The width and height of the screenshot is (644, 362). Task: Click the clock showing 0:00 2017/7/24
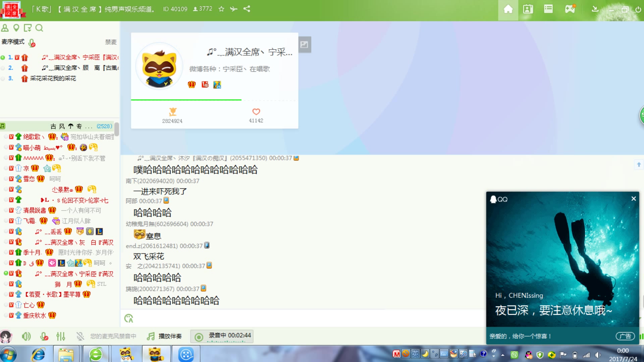tap(623, 355)
